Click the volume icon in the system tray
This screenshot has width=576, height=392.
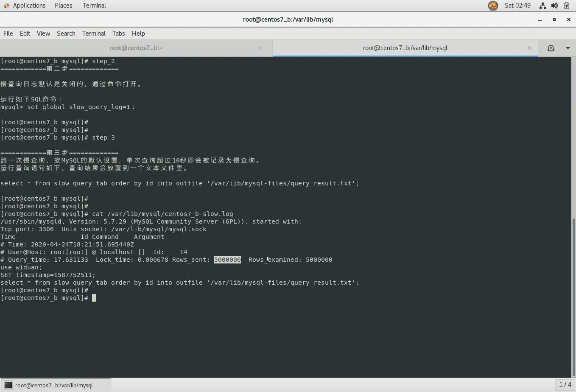click(554, 6)
